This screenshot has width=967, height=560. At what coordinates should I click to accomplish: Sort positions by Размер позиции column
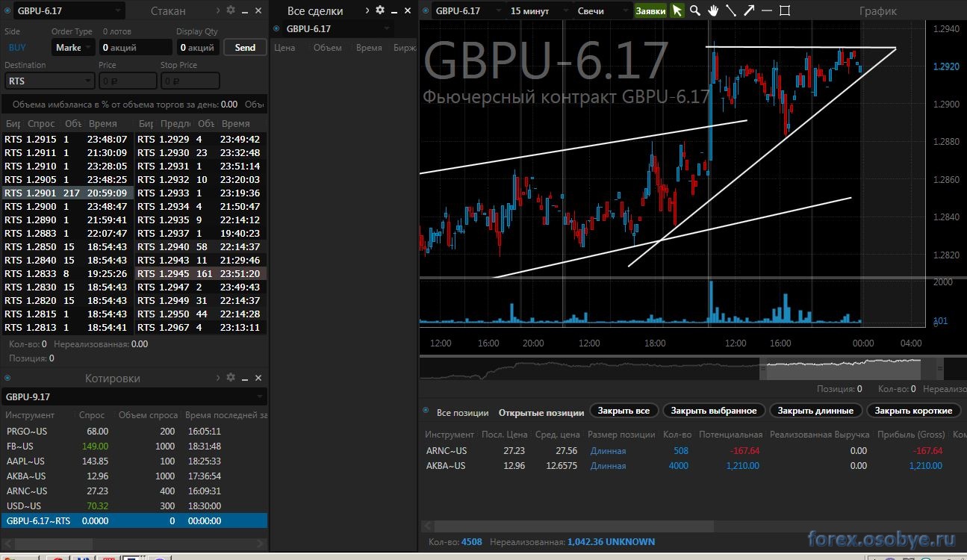(x=621, y=434)
